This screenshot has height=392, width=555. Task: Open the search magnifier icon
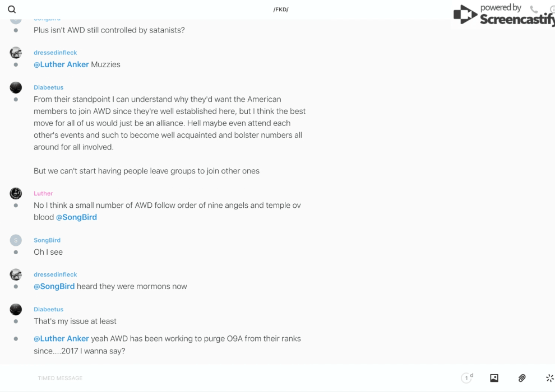pos(12,10)
